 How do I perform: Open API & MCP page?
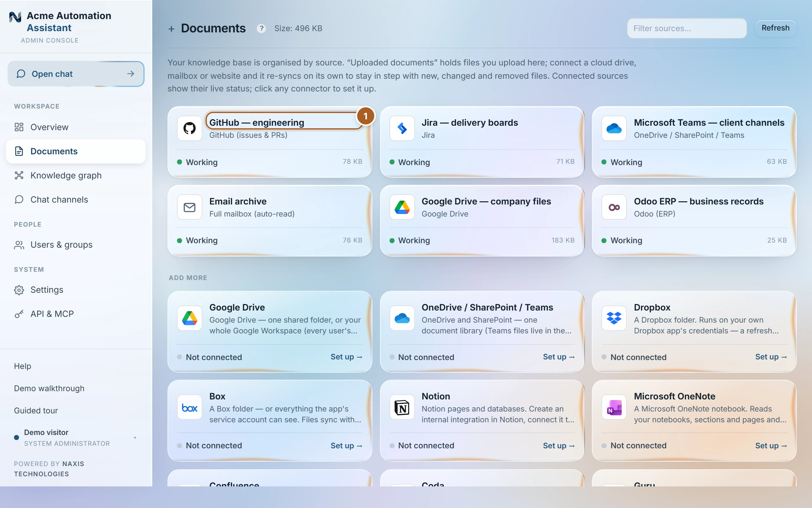pos(76,314)
